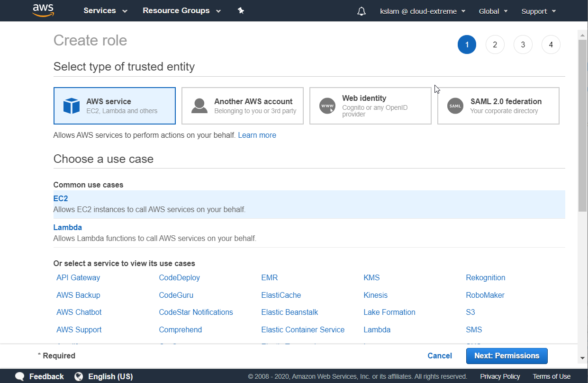Click the globe language icon
588x383 pixels.
(79, 377)
